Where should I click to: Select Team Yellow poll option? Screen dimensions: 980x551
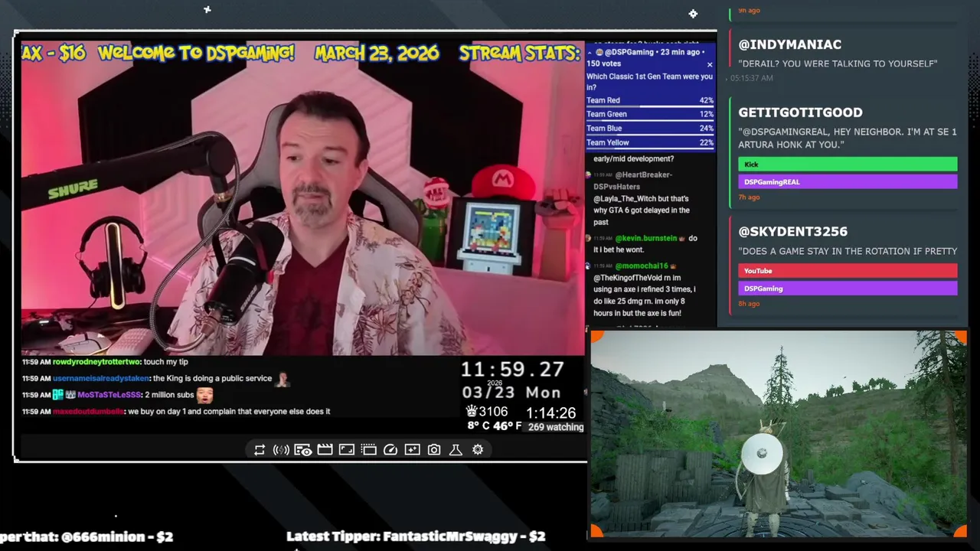point(650,142)
